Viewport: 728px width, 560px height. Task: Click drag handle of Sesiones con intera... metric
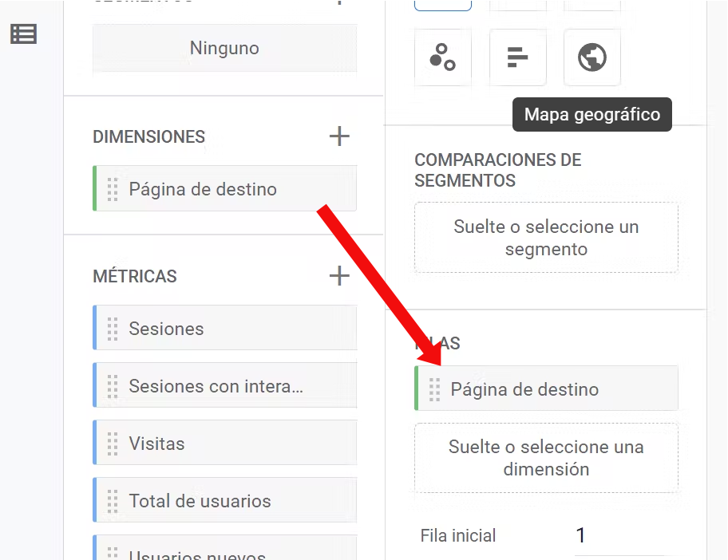(x=113, y=386)
